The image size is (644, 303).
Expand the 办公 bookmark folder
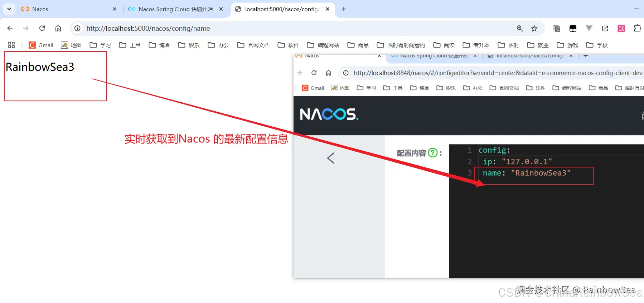click(218, 45)
